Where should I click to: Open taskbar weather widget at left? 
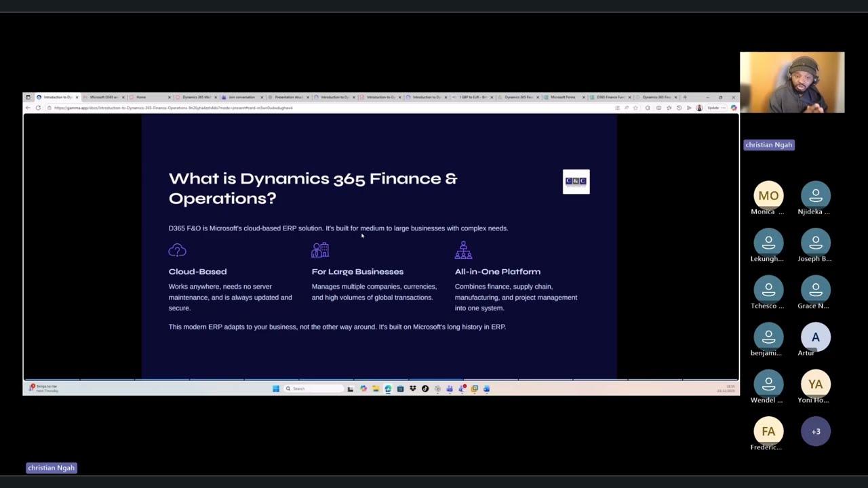point(43,388)
